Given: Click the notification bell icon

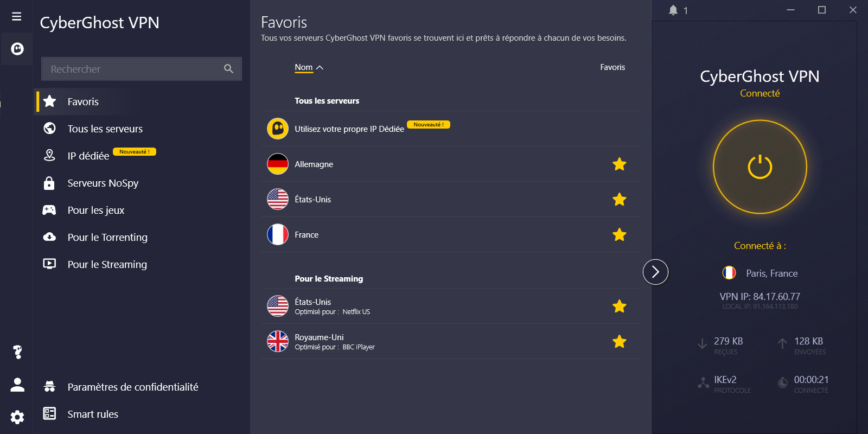Looking at the screenshot, I should coord(673,10).
